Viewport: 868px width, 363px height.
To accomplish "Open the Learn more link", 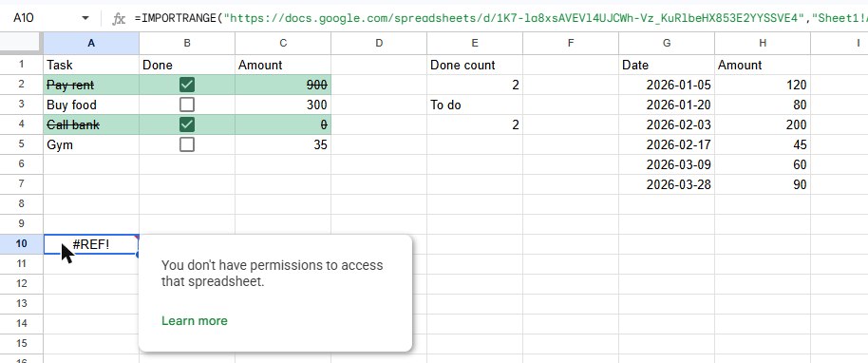I will (195, 321).
